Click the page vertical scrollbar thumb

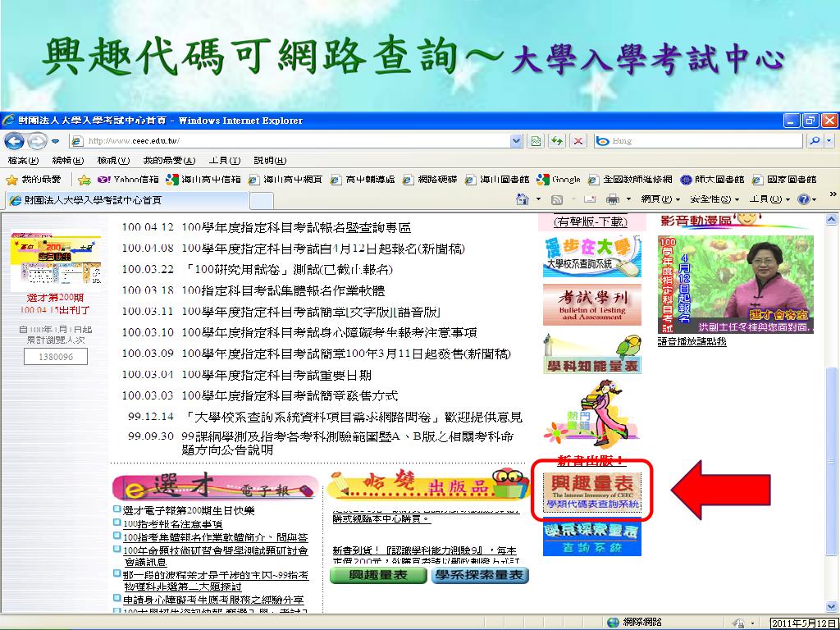pyautogui.click(x=832, y=461)
